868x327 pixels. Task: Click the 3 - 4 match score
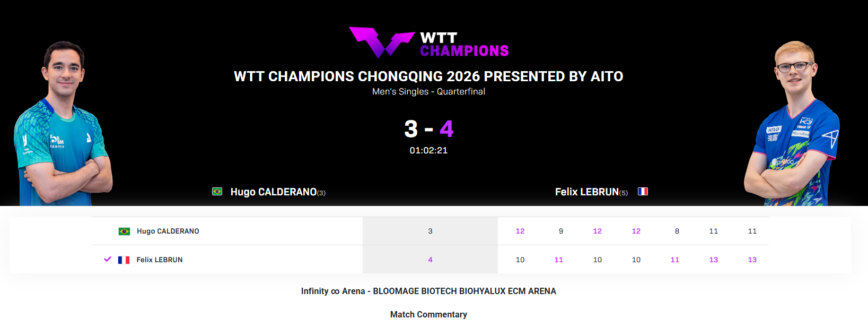tap(428, 129)
